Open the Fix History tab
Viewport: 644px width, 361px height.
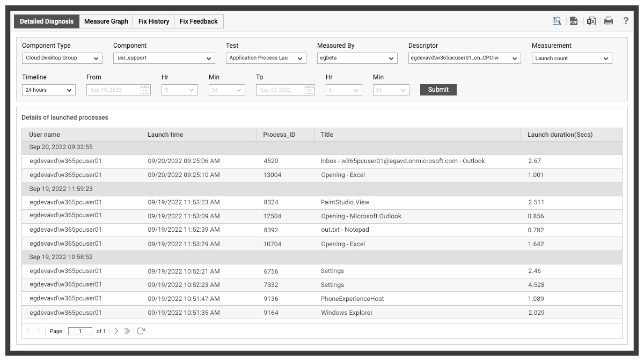pyautogui.click(x=153, y=21)
